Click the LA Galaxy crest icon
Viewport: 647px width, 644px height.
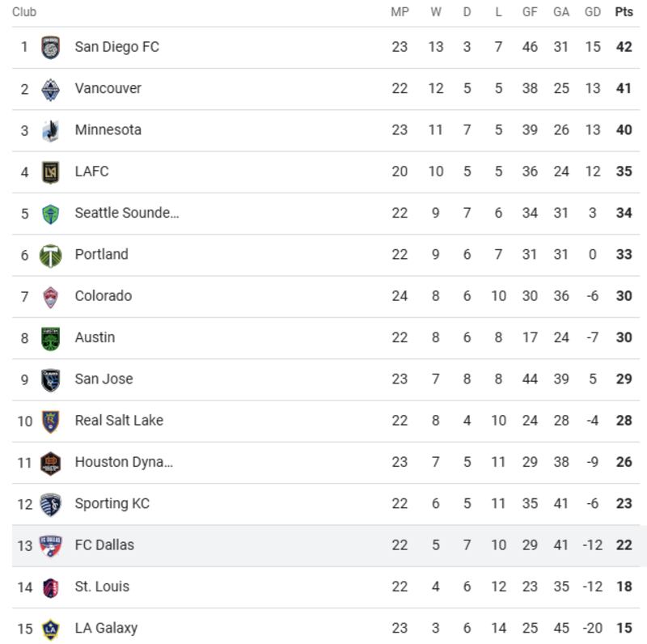51,628
